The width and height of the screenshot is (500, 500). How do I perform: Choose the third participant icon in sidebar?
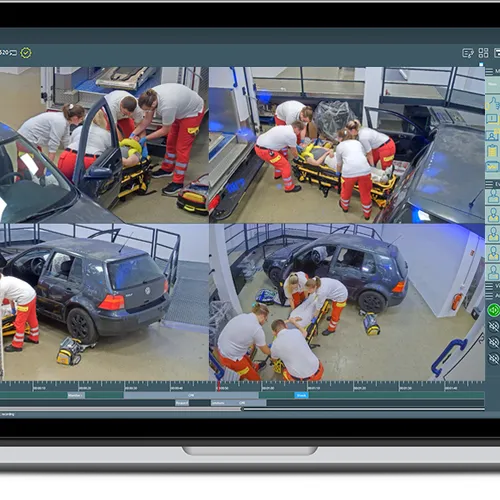point(493,234)
